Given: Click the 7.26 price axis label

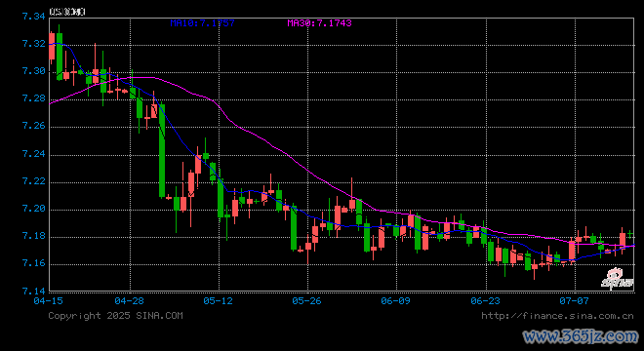Looking at the screenshot, I should (x=34, y=126).
